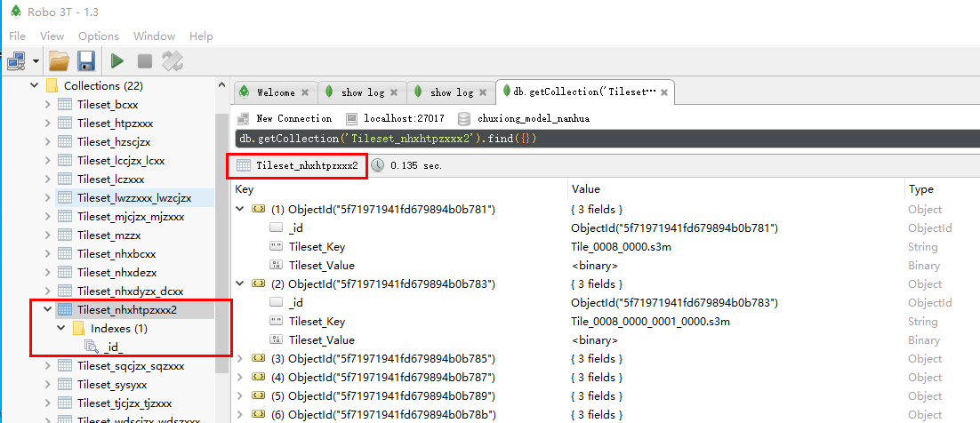Click the Open folder toolbar icon
Screen dimensions: 980x423
point(59,61)
